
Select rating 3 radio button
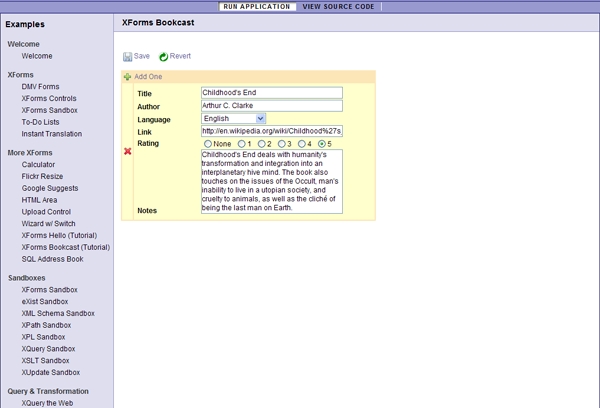tap(282, 144)
